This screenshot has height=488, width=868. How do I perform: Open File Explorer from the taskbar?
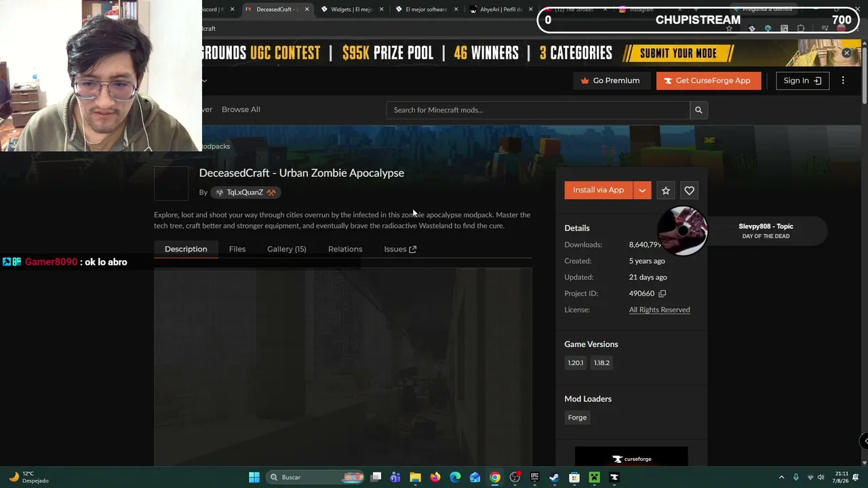[416, 477]
